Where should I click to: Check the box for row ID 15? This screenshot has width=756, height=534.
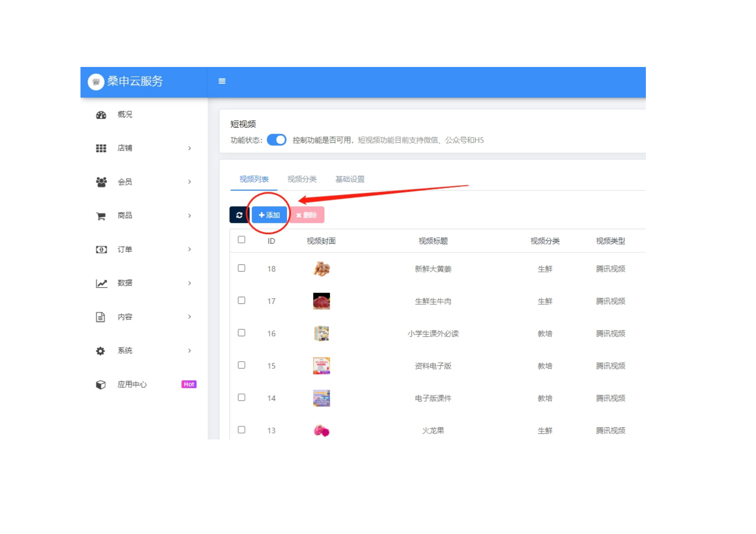[241, 365]
